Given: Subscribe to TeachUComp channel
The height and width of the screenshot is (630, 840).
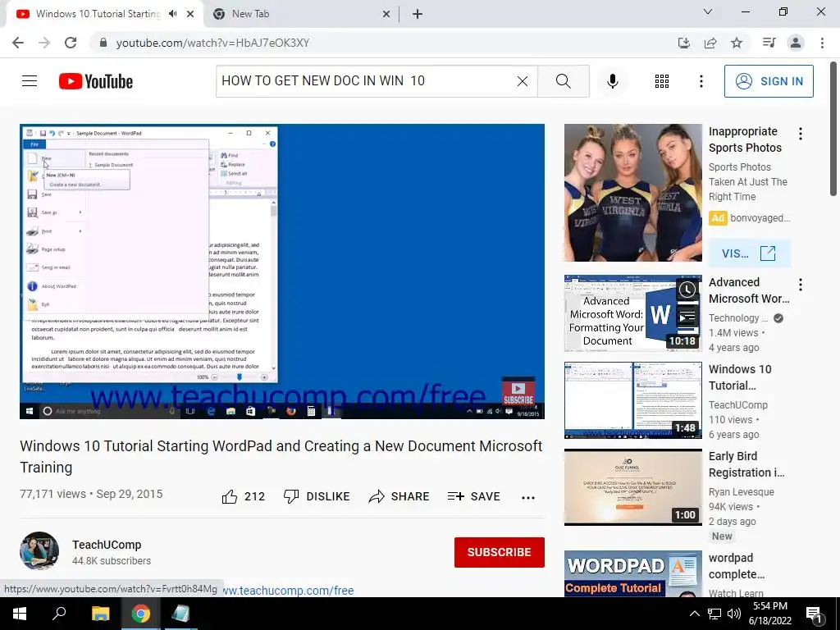Looking at the screenshot, I should coord(500,552).
